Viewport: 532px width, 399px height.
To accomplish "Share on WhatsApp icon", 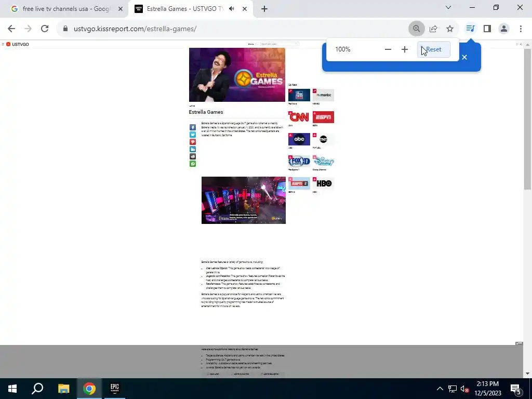I will tap(193, 164).
